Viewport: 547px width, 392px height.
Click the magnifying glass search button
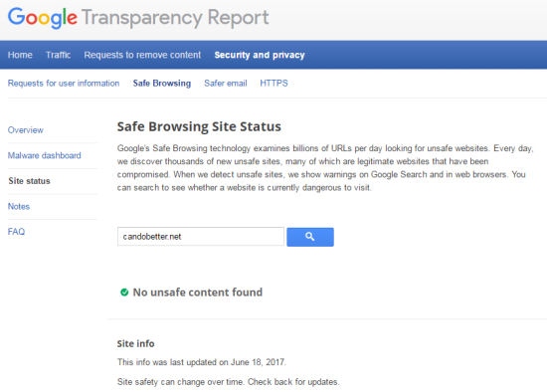[310, 237]
